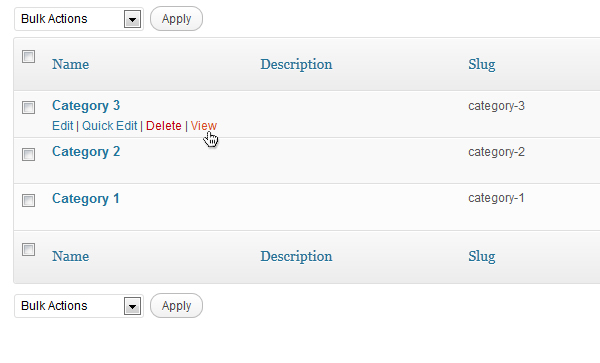The width and height of the screenshot is (600, 363).
Task: Open the bottom Bulk Actions dropdown arrow
Action: 132,306
